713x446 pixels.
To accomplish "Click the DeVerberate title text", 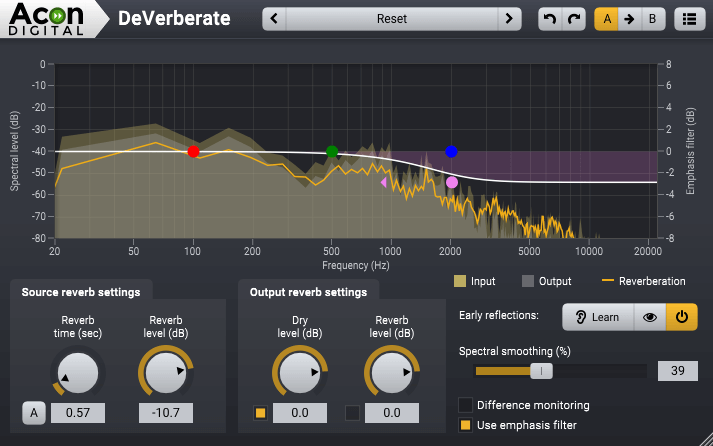I will pos(174,19).
